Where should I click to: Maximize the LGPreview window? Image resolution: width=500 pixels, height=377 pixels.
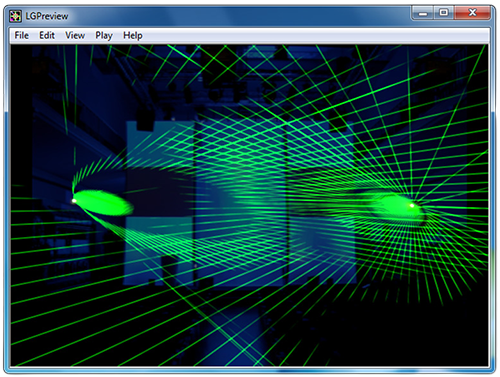[x=444, y=13]
